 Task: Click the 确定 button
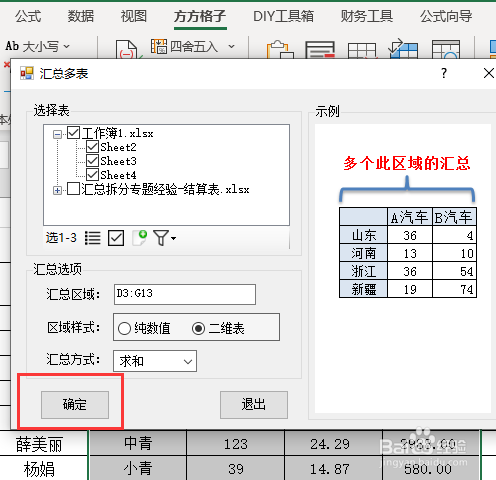tap(75, 405)
